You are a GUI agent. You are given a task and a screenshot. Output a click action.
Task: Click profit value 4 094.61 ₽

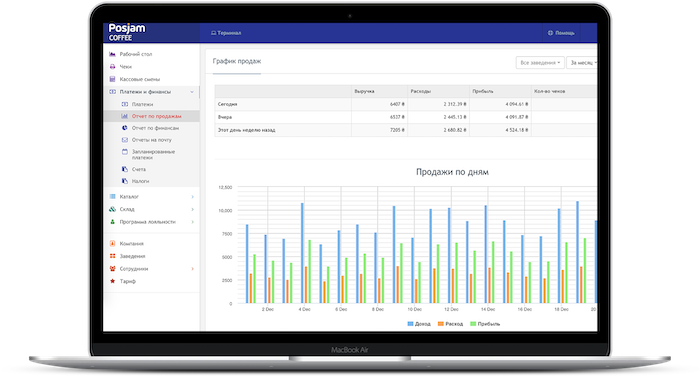click(517, 104)
